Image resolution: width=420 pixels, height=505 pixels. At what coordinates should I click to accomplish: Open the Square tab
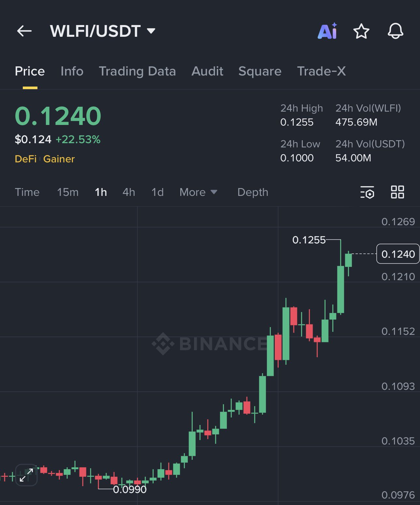[260, 71]
